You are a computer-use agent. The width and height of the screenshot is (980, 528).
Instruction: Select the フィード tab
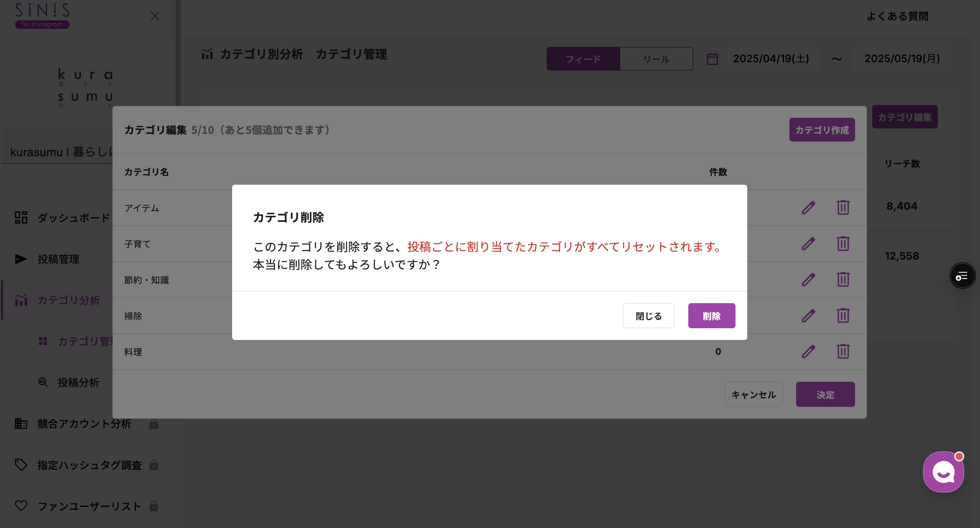pyautogui.click(x=583, y=59)
